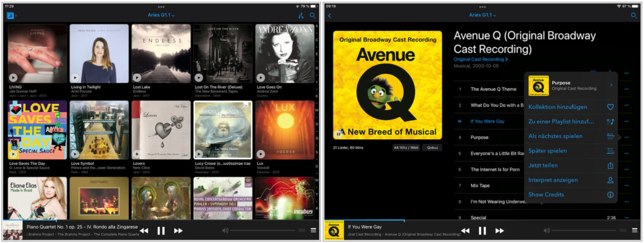644x243 pixels.
Task: Choose Interpret anzeigen from menu
Action: point(571,180)
